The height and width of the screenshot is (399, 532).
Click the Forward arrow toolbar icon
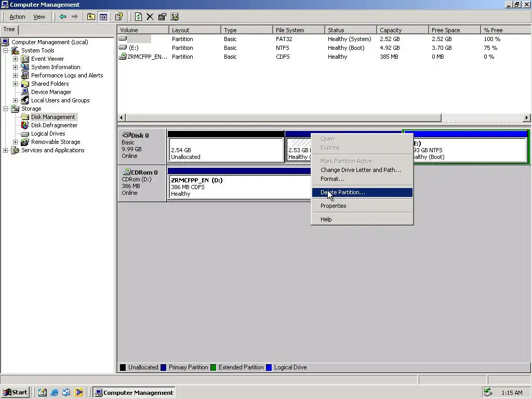pyautogui.click(x=75, y=17)
